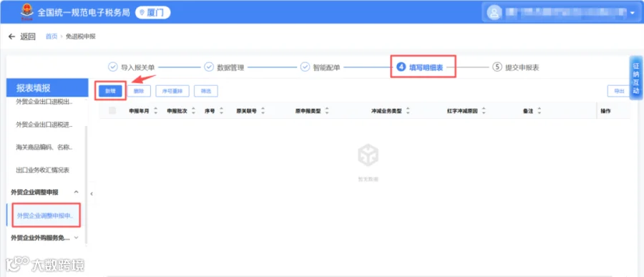Open 外贸企业出口退税出.. sidebar item
The width and height of the screenshot is (644, 277).
click(44, 102)
